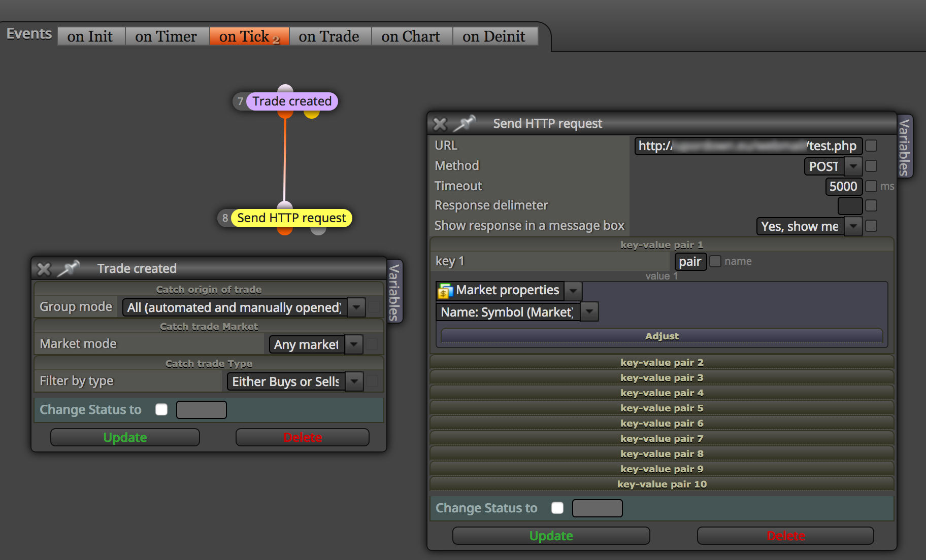This screenshot has height=560, width=926.
Task: Click Delete in Send HTTP request panel
Action: [785, 536]
